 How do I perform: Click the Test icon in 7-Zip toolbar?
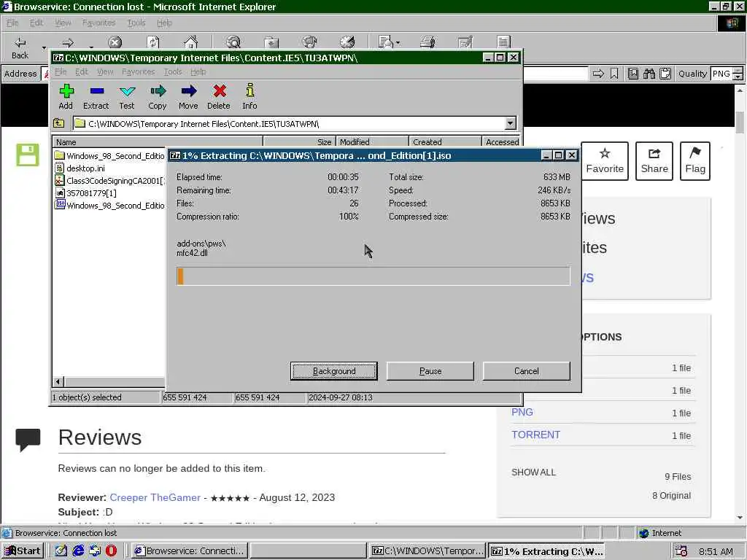[127, 91]
